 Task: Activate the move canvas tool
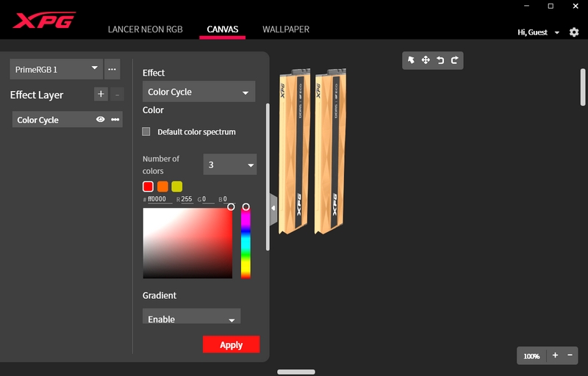(x=426, y=60)
